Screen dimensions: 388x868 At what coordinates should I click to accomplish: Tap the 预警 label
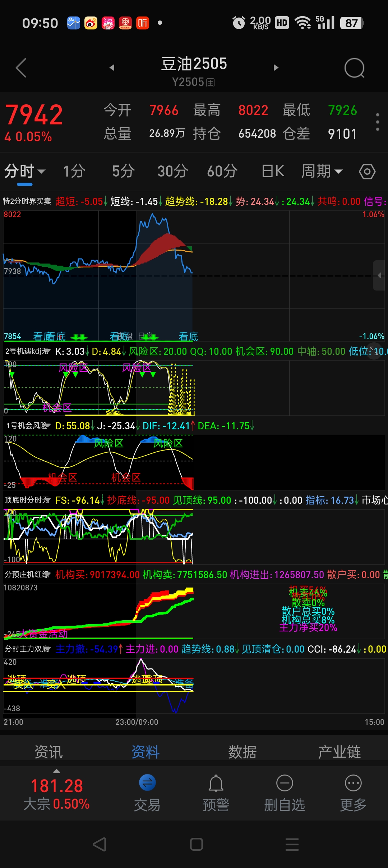coord(216,805)
